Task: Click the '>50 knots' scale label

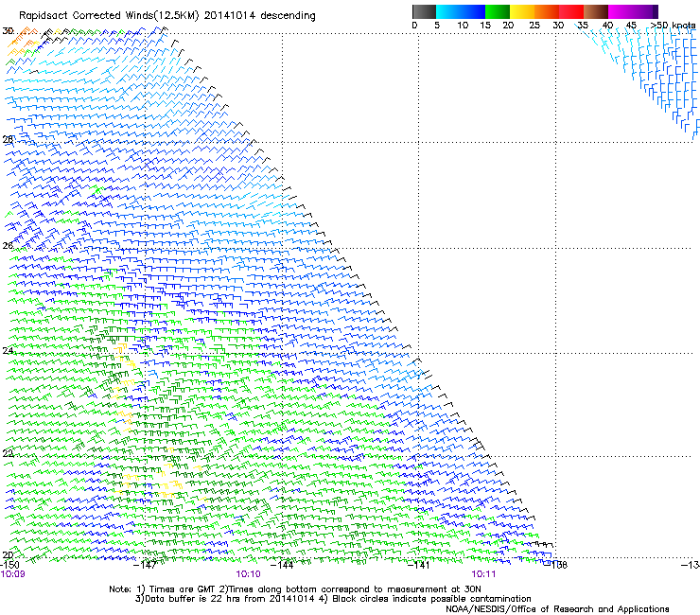Action: 673,26
